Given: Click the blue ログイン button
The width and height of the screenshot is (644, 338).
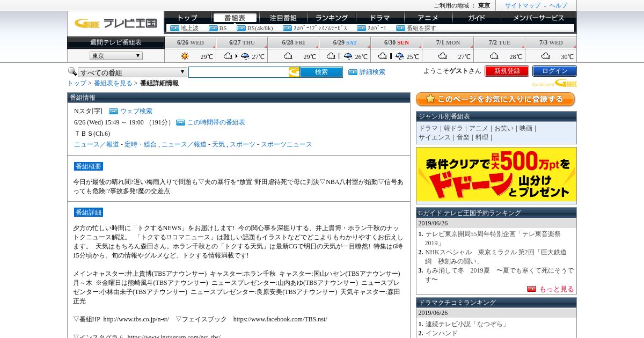Looking at the screenshot, I should click(554, 71).
